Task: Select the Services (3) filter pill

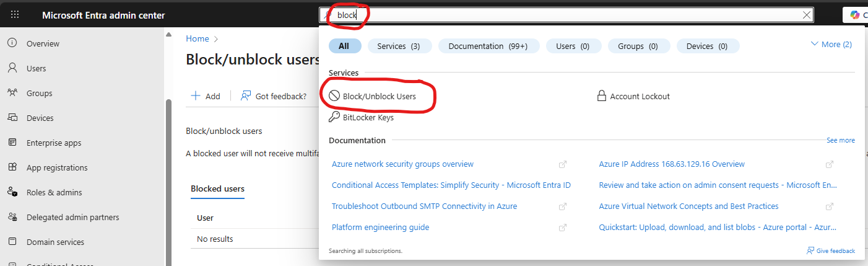Action: (398, 46)
